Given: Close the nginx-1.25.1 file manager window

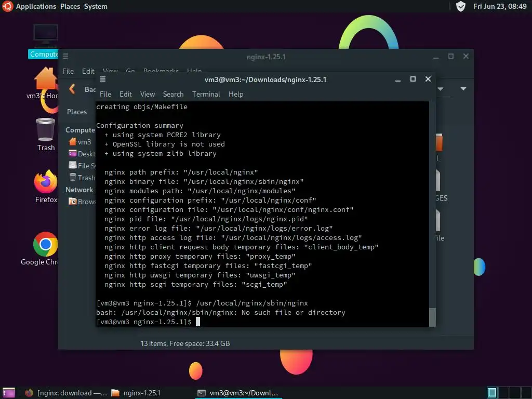Looking at the screenshot, I should 466,56.
